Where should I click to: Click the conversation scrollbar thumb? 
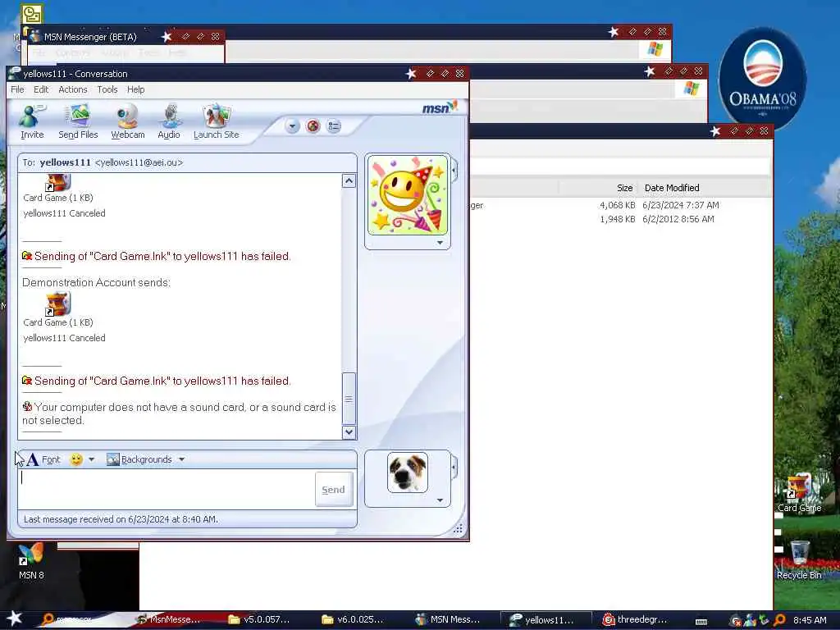349,399
